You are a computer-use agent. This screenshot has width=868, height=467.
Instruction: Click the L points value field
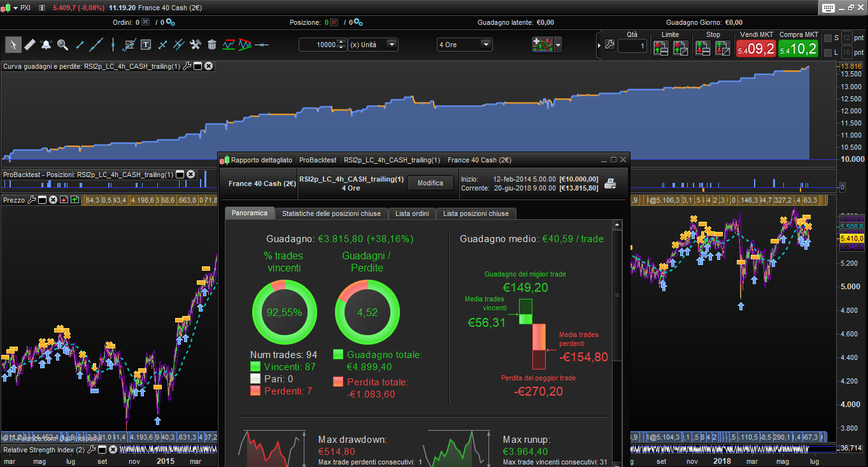tap(846, 53)
